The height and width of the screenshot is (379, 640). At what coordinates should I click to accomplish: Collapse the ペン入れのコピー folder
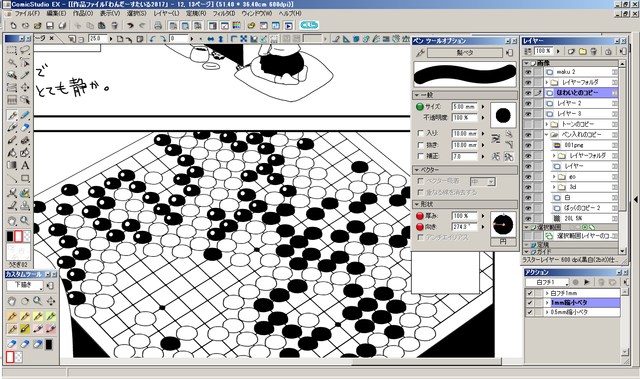point(547,135)
